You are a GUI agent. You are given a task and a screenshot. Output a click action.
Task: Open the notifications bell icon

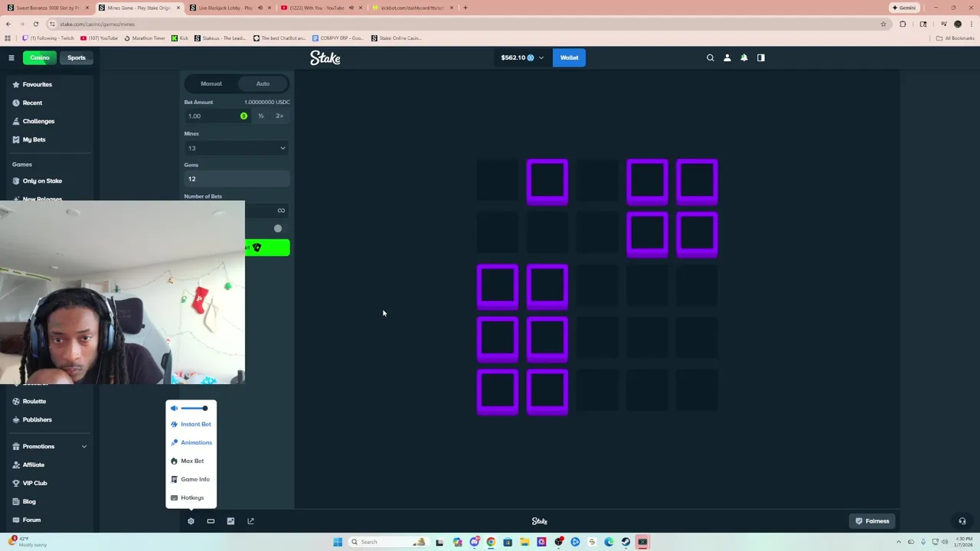(x=744, y=57)
